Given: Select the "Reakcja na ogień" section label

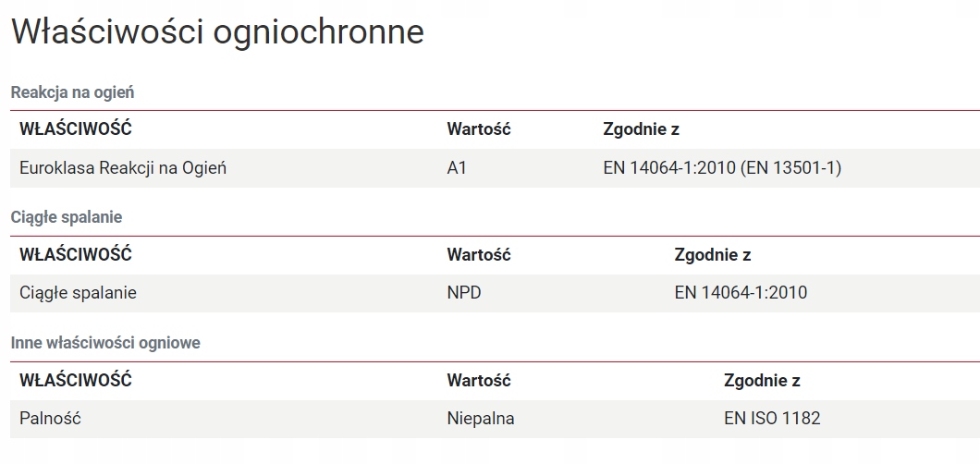Looking at the screenshot, I should pyautogui.click(x=73, y=92).
